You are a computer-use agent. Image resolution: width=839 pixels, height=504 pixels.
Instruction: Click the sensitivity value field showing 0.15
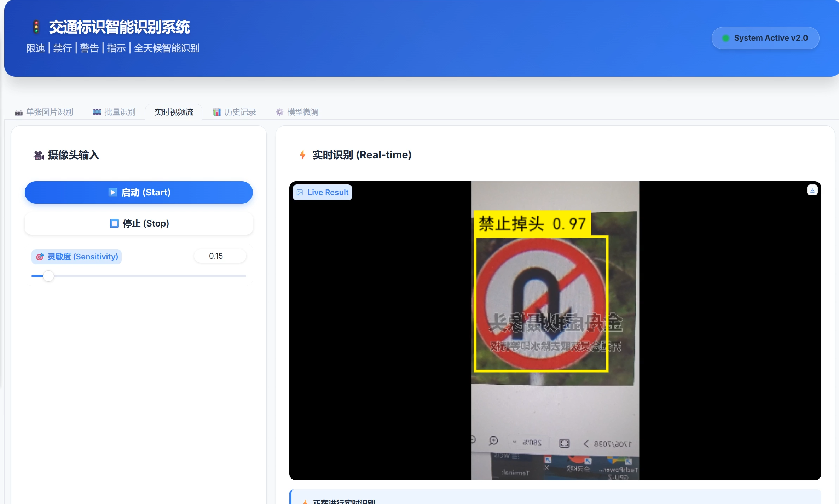click(x=220, y=256)
